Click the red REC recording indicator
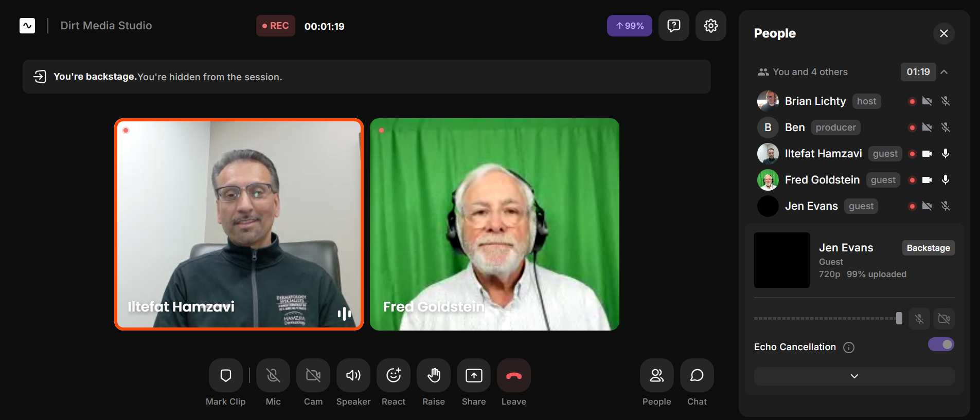Screen dimensions: 980x420 pos(276,26)
